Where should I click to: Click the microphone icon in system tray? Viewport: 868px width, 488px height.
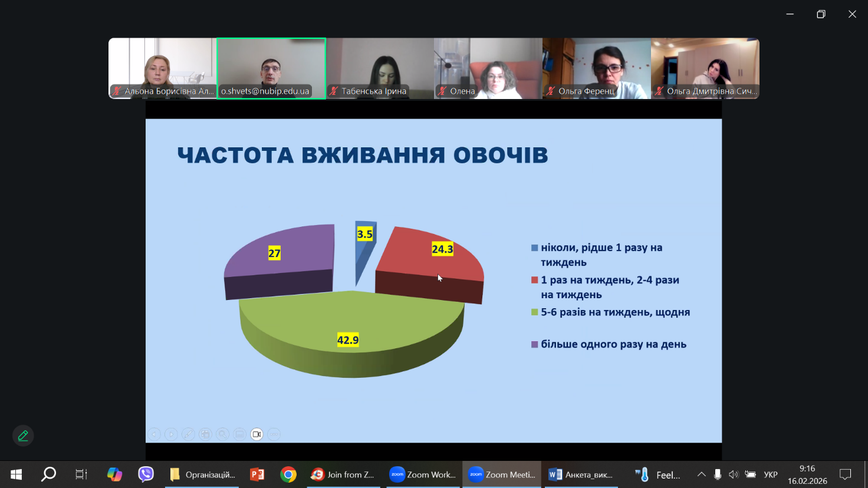717,474
